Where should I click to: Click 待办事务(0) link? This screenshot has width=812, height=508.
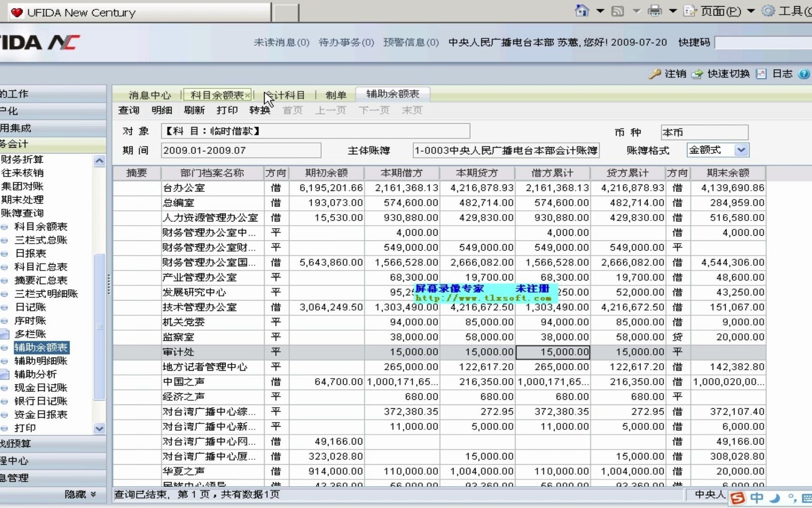pyautogui.click(x=346, y=42)
